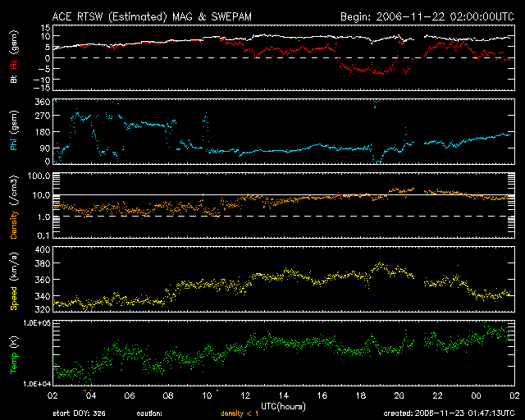525x420 pixels.
Task: Click the 'start DOY: 326' footer text
Action: [79, 413]
